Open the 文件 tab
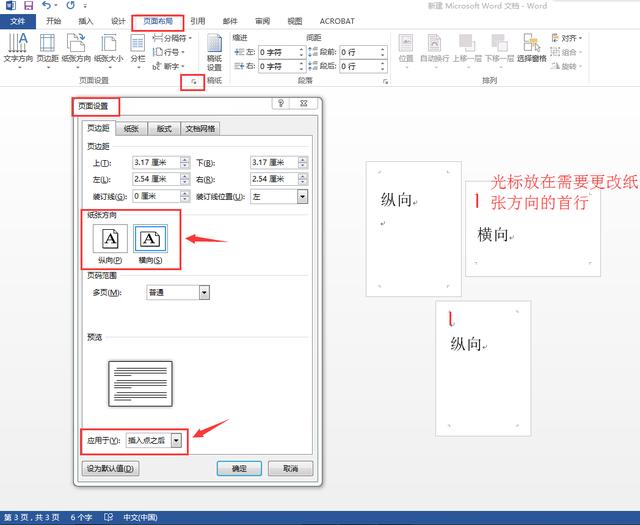Viewport: 640px width, 525px height. [x=18, y=21]
